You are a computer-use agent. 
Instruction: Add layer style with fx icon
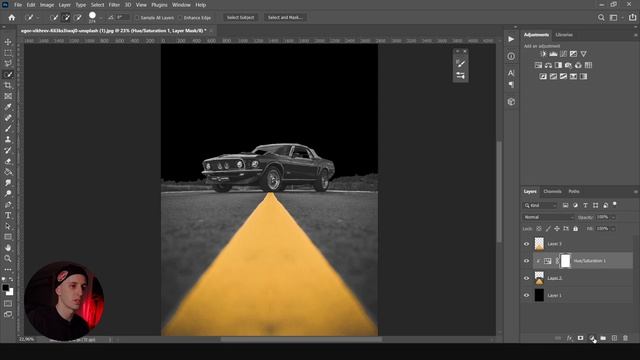[569, 338]
